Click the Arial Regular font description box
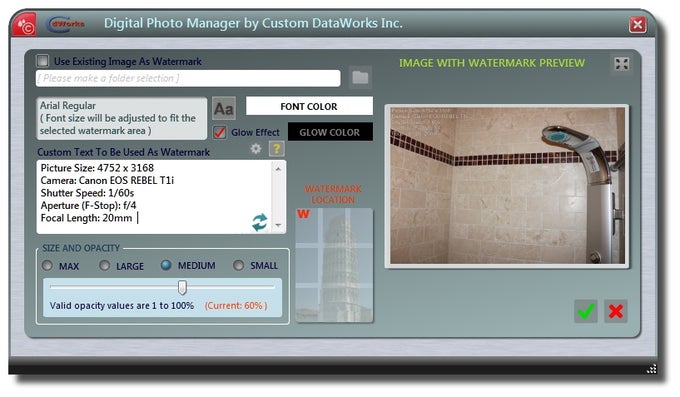Viewport: 680px width, 397px height. click(122, 118)
